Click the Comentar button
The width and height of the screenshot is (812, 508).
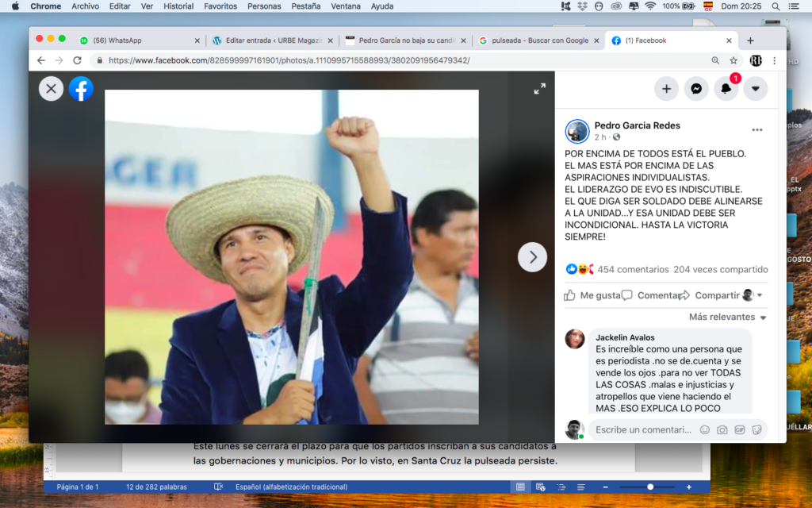click(x=652, y=295)
